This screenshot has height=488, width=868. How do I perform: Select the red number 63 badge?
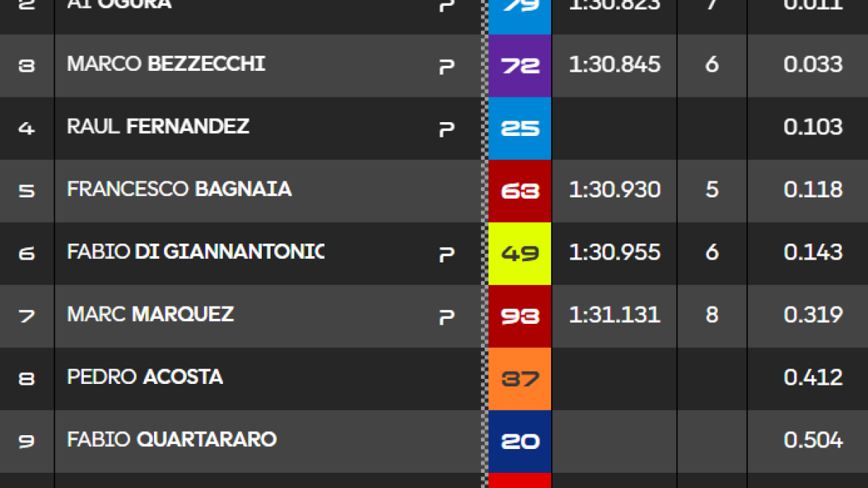[520, 191]
